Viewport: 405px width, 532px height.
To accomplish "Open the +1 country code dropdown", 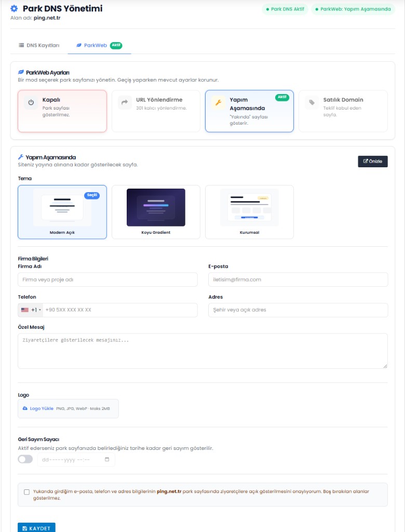I will (x=31, y=310).
